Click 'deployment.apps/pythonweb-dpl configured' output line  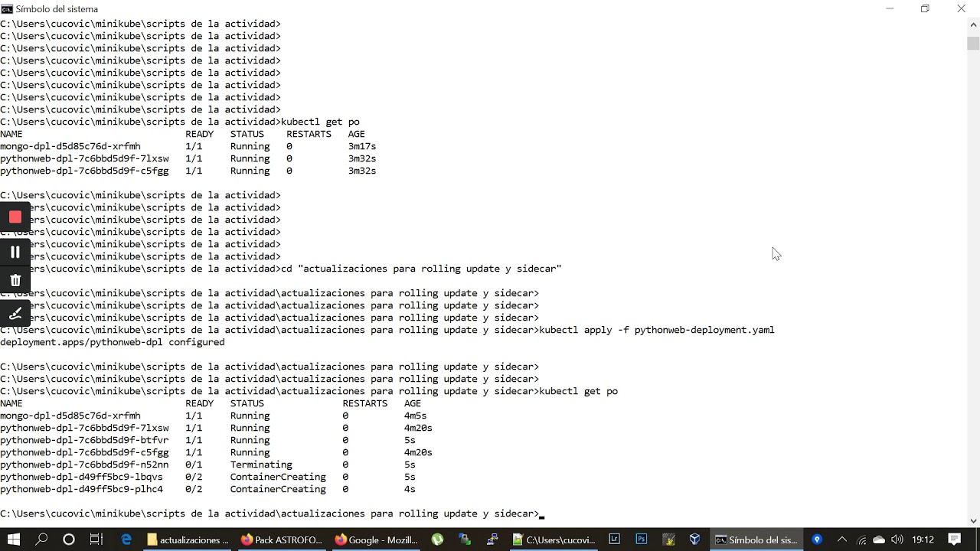tap(113, 342)
